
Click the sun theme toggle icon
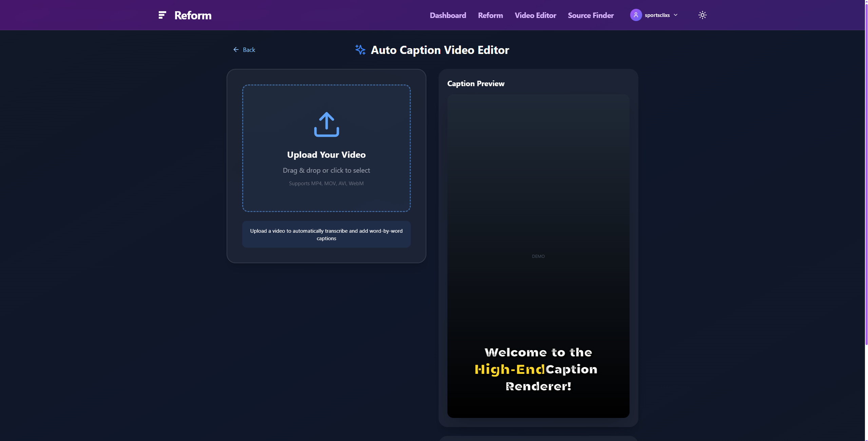pos(702,15)
